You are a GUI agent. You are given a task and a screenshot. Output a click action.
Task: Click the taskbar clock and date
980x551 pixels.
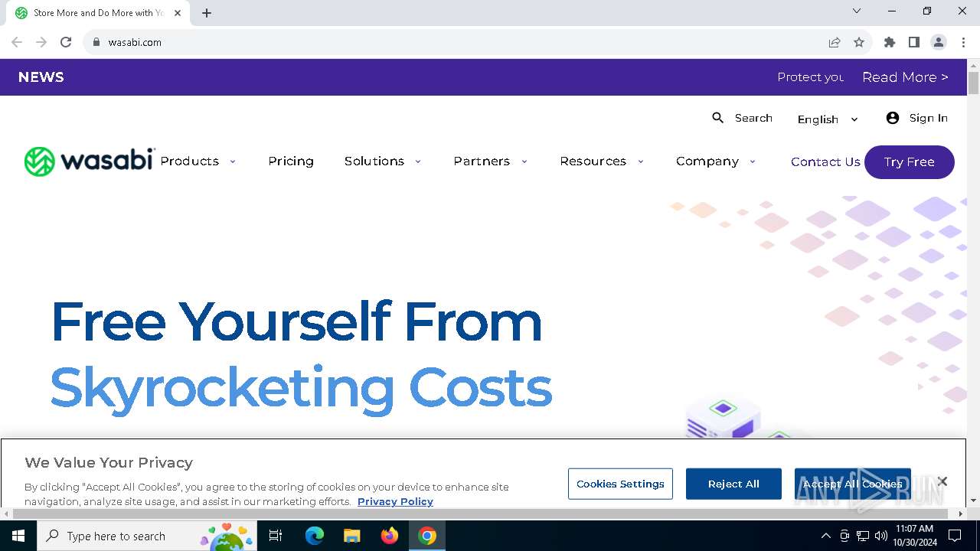[x=914, y=536]
